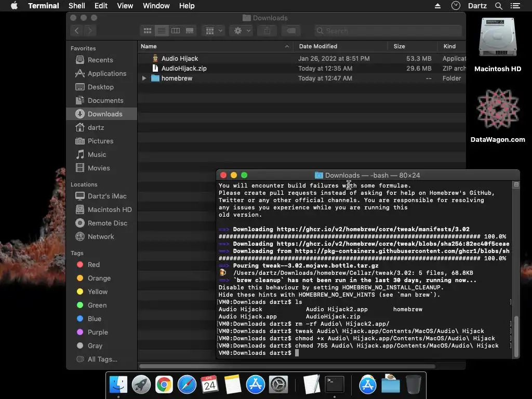The image size is (532, 399).
Task: Switch Finder to gallery view
Action: (x=190, y=31)
